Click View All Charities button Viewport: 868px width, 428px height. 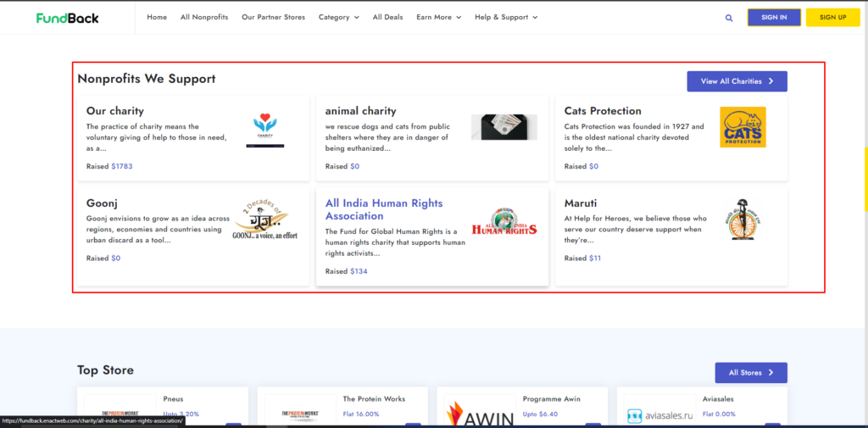tap(737, 81)
